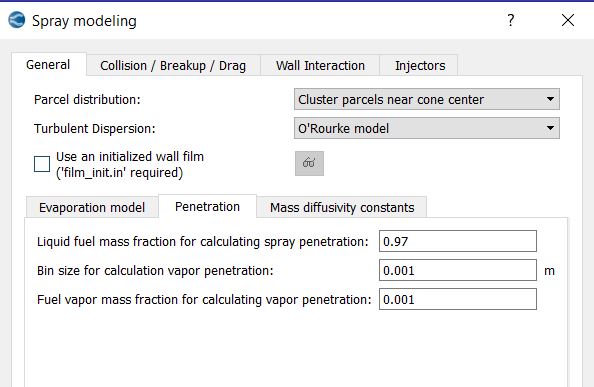
Task: Switch to the Evaporation model sub-tab
Action: 92,208
